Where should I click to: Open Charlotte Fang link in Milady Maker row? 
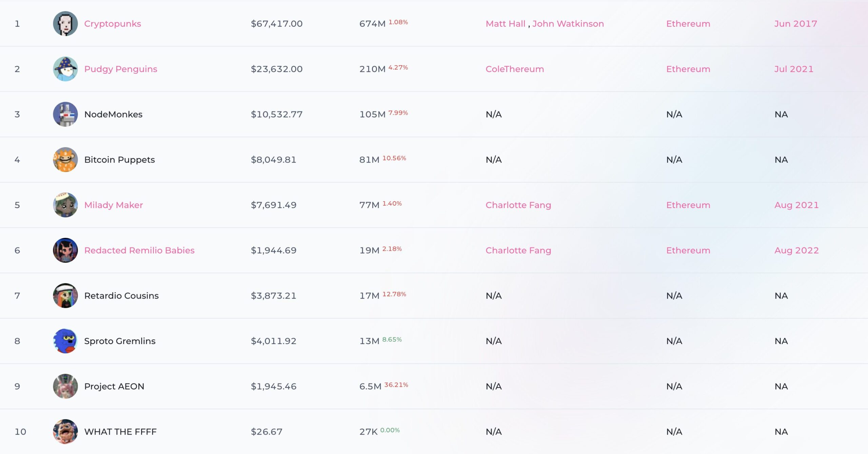pyautogui.click(x=518, y=205)
